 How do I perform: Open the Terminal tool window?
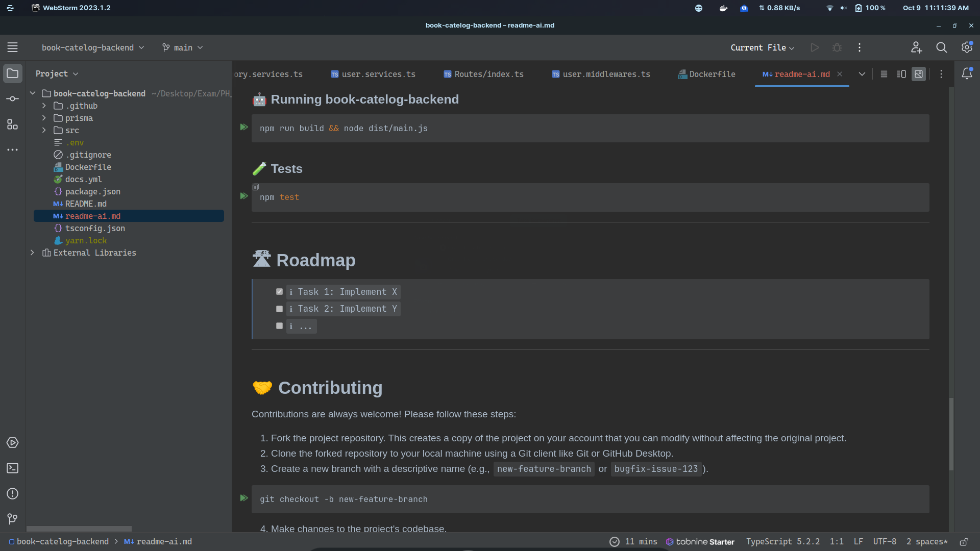(12, 468)
